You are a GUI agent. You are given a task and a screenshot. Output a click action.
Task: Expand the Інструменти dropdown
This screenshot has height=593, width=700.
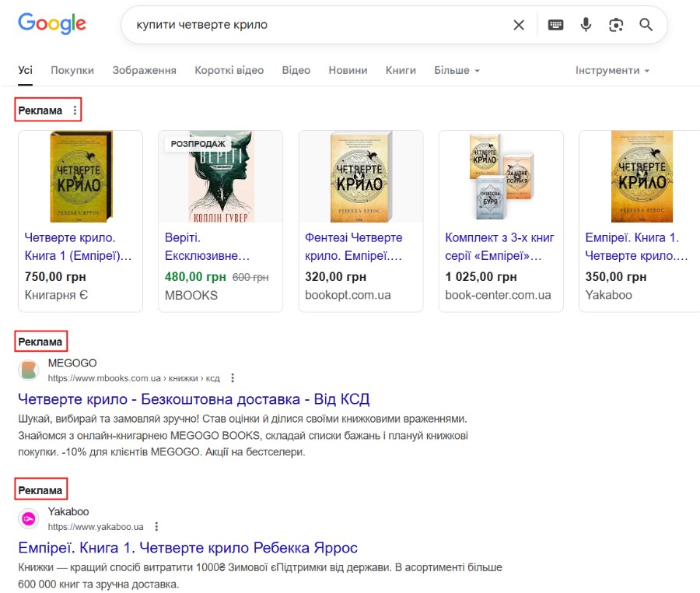(x=612, y=70)
